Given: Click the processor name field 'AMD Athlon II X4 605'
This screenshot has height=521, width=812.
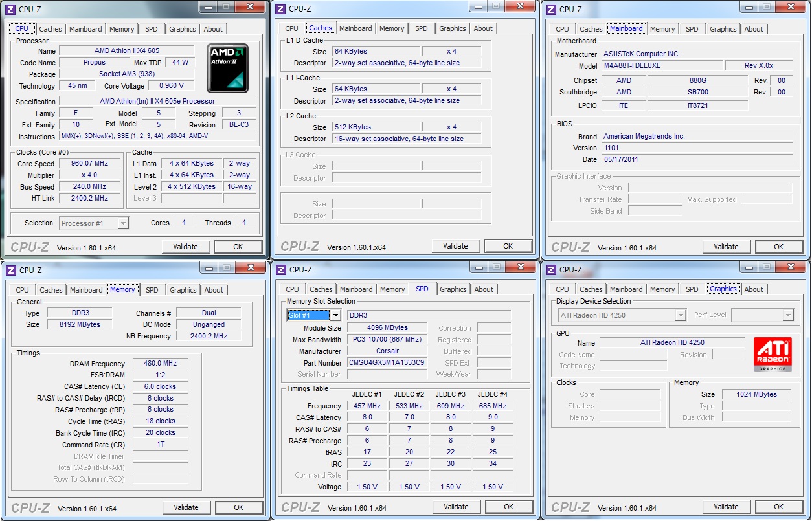Looking at the screenshot, I should [x=127, y=50].
